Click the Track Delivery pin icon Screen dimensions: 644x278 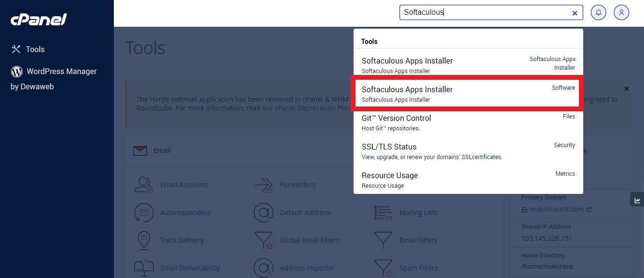pyautogui.click(x=143, y=240)
